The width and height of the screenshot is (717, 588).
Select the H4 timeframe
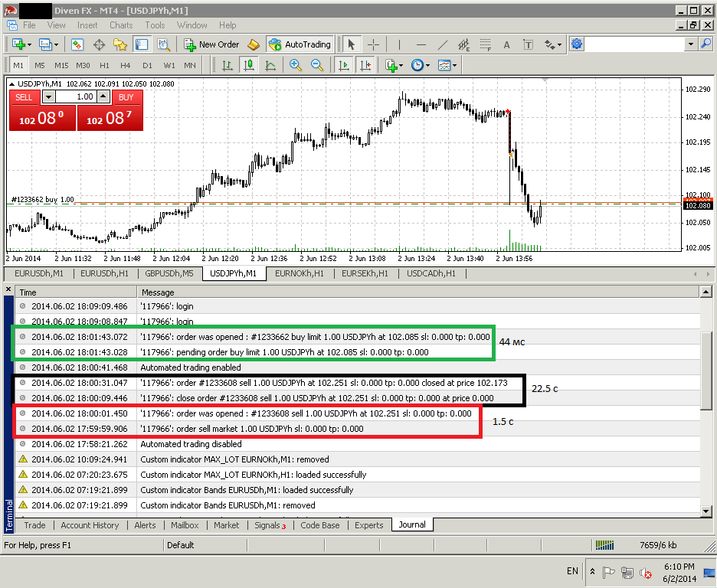(126, 65)
